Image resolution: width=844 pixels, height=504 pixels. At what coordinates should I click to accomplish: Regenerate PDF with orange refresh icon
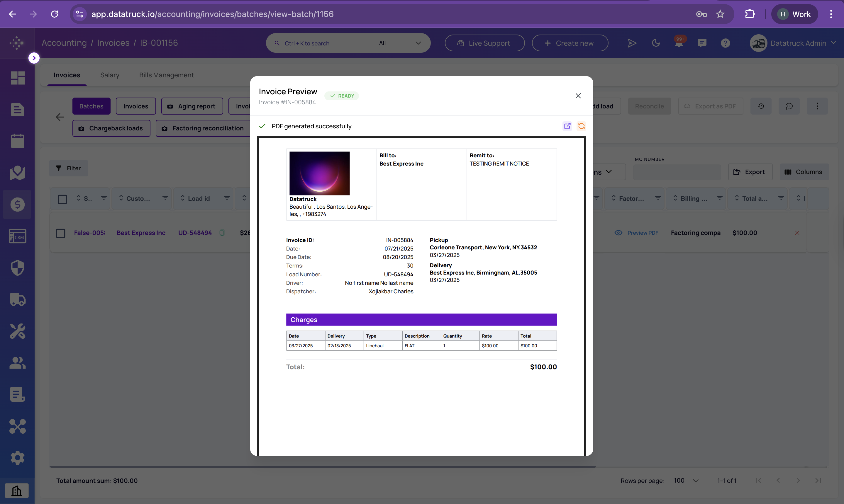[581, 126]
